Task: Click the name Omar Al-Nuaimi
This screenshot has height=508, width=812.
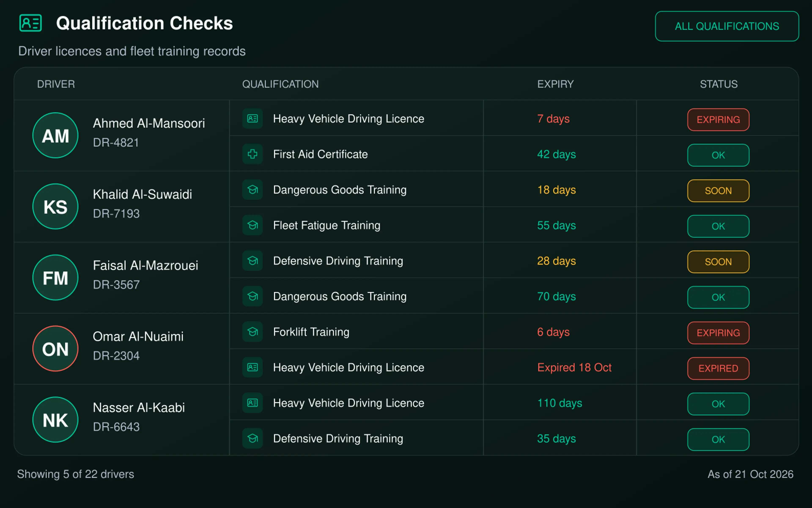Action: [138, 336]
